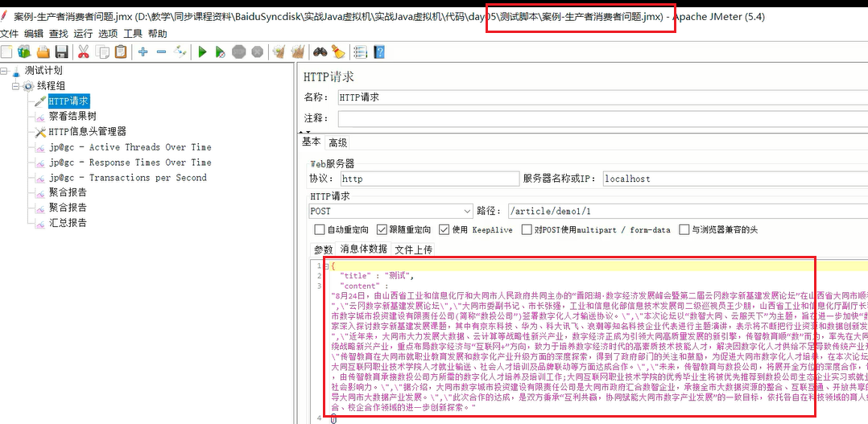Click the Save floppy disk icon
This screenshot has height=424, width=868.
(x=61, y=52)
